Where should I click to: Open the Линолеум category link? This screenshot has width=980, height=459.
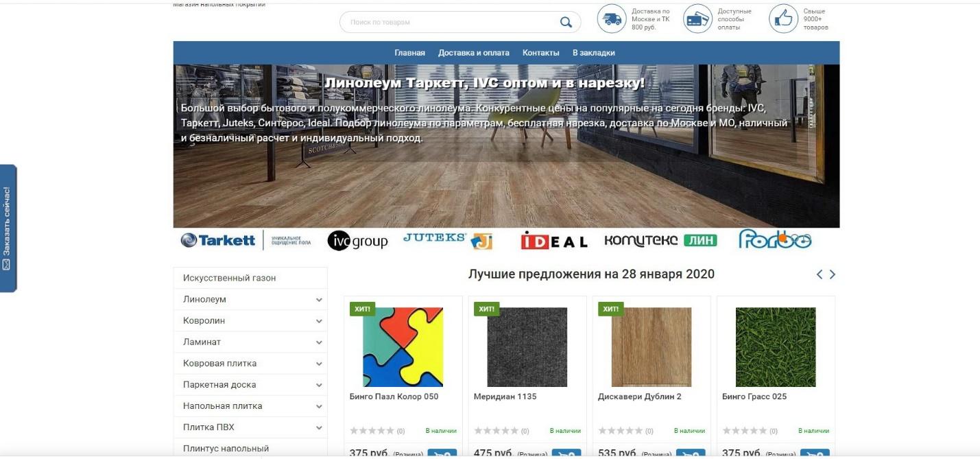tap(204, 299)
